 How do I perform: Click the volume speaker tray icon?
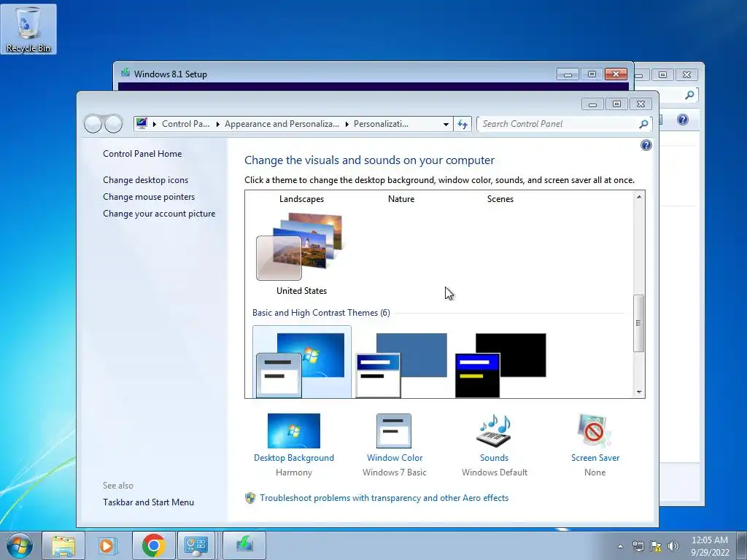[673, 546]
